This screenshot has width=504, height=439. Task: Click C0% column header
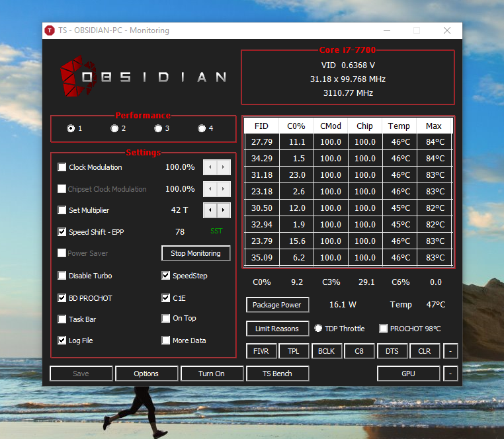[296, 126]
